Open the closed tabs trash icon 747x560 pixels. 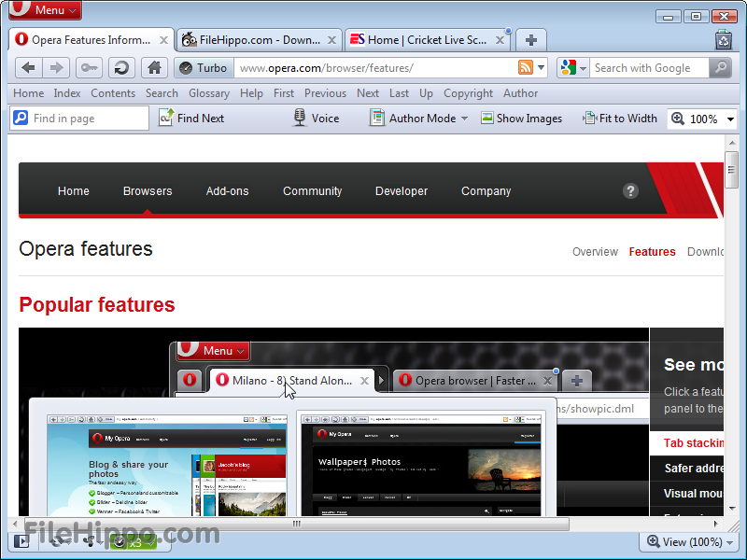[723, 40]
